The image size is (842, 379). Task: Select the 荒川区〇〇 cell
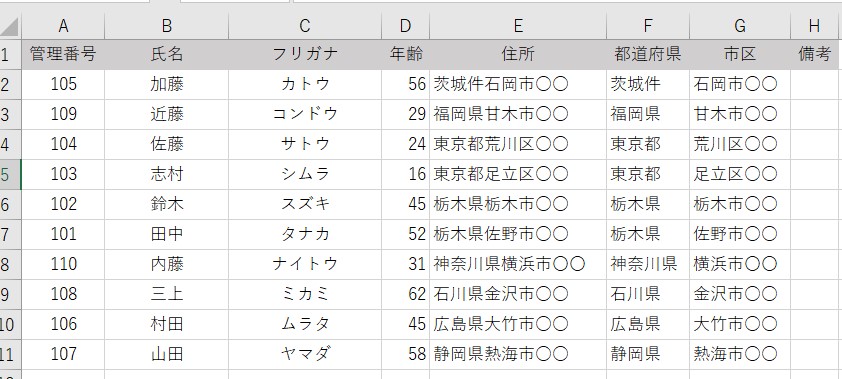[x=740, y=144]
